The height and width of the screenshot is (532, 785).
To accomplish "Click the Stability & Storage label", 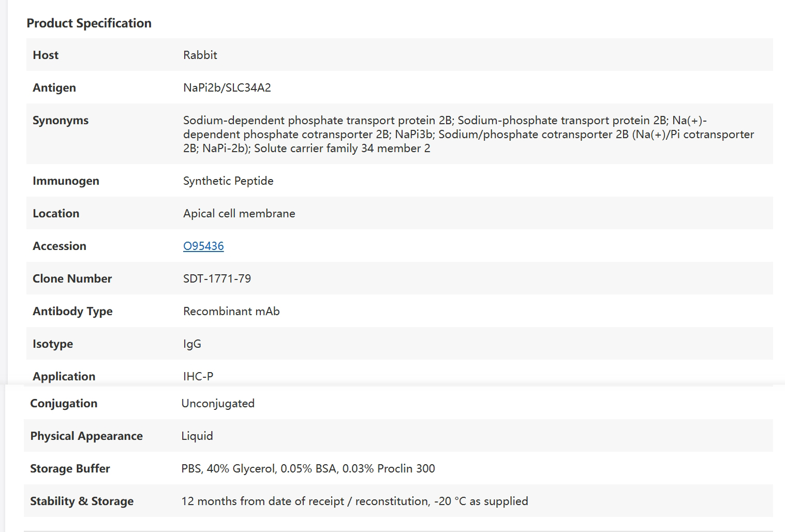I will point(82,501).
